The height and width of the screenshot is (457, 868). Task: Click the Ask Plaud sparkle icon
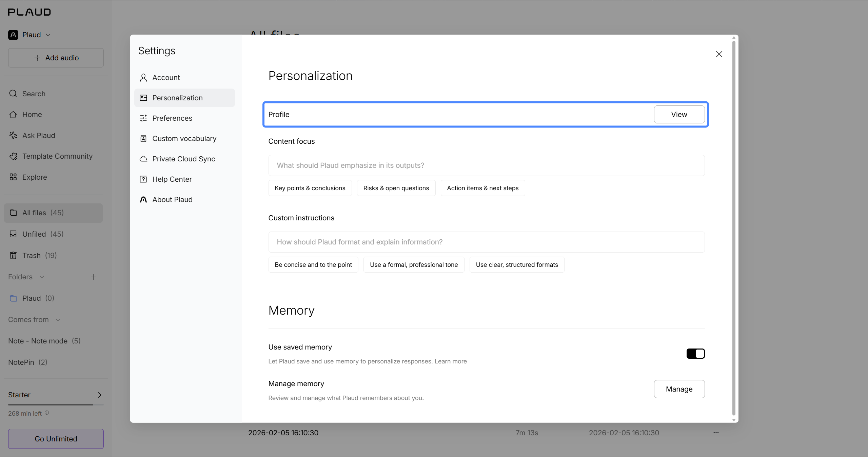[x=13, y=136]
